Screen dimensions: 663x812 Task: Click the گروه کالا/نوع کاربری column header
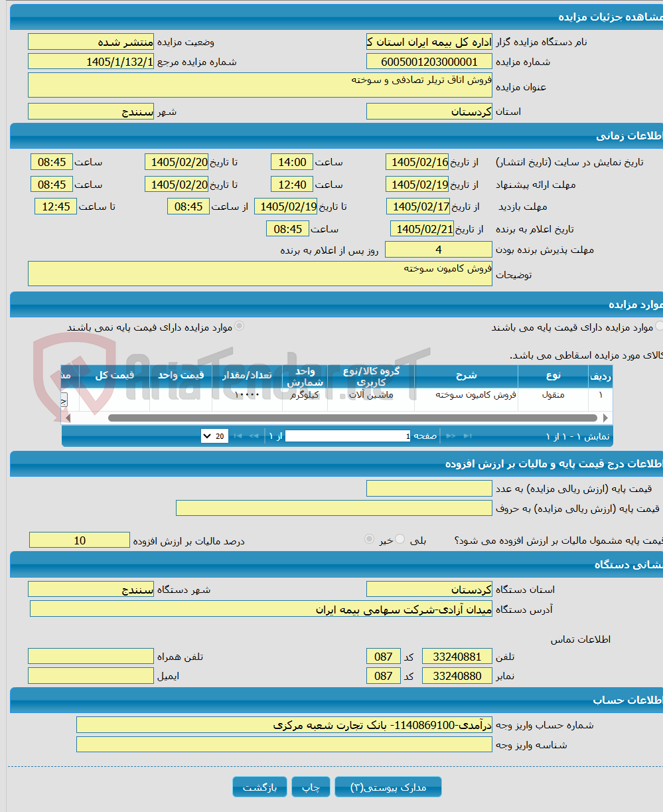pyautogui.click(x=371, y=376)
